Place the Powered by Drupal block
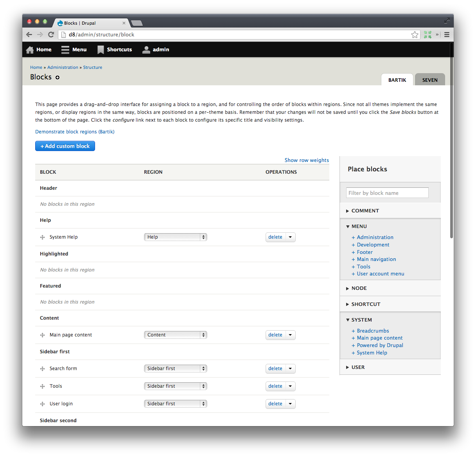Image resolution: width=476 pixels, height=457 pixels. (377, 345)
